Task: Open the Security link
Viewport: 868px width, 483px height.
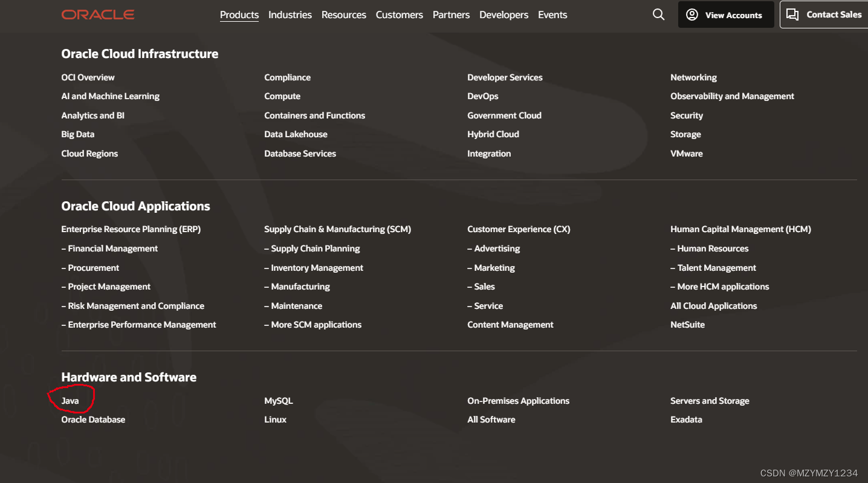Action: click(687, 115)
